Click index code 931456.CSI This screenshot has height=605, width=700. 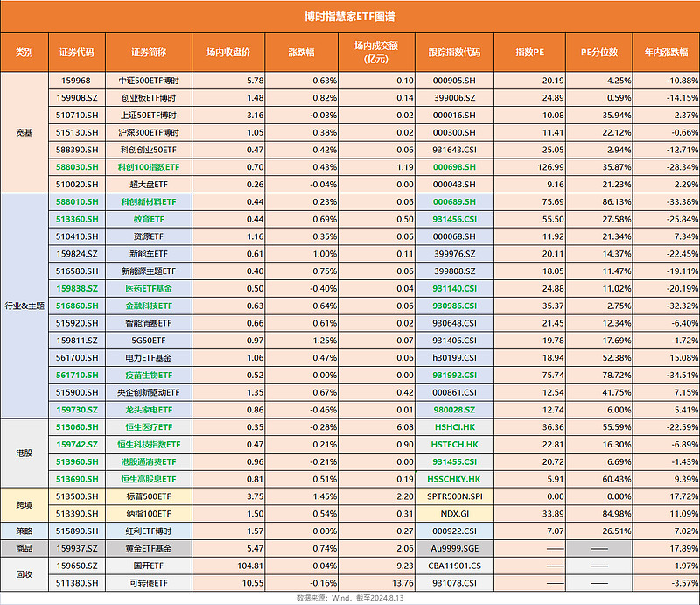tap(454, 220)
